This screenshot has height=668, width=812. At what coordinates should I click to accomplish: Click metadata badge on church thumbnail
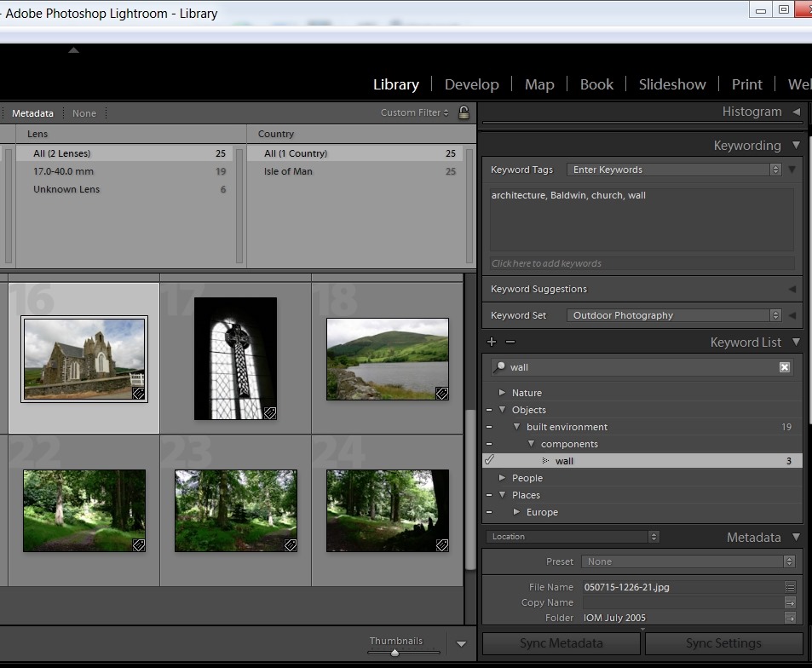pyautogui.click(x=137, y=393)
